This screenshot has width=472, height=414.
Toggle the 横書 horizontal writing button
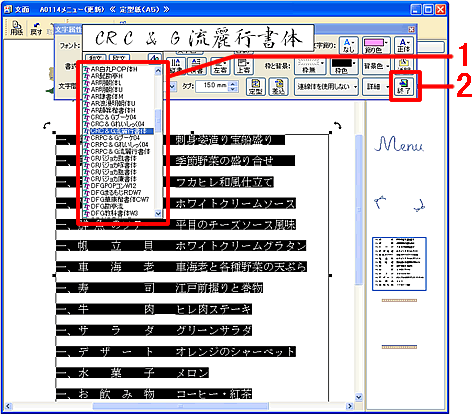pyautogui.click(x=196, y=66)
